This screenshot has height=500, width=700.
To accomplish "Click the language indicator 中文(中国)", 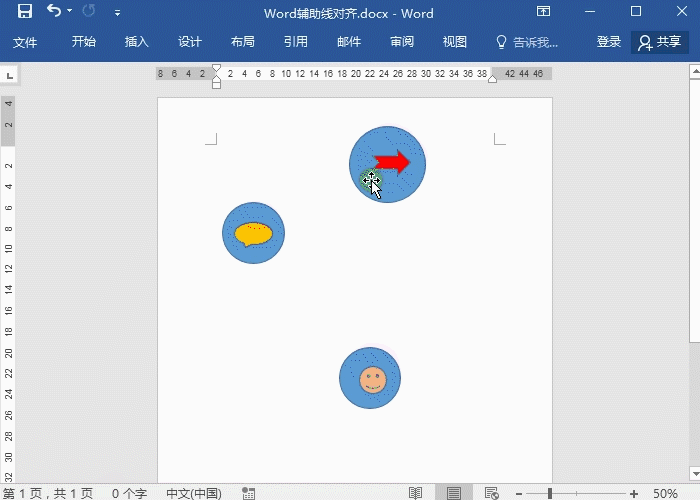I will click(194, 493).
